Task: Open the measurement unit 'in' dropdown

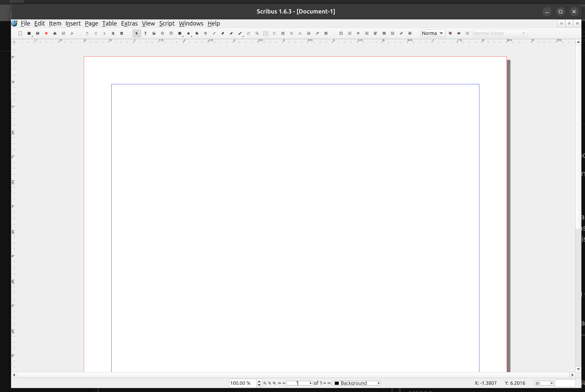Action: pyautogui.click(x=551, y=383)
